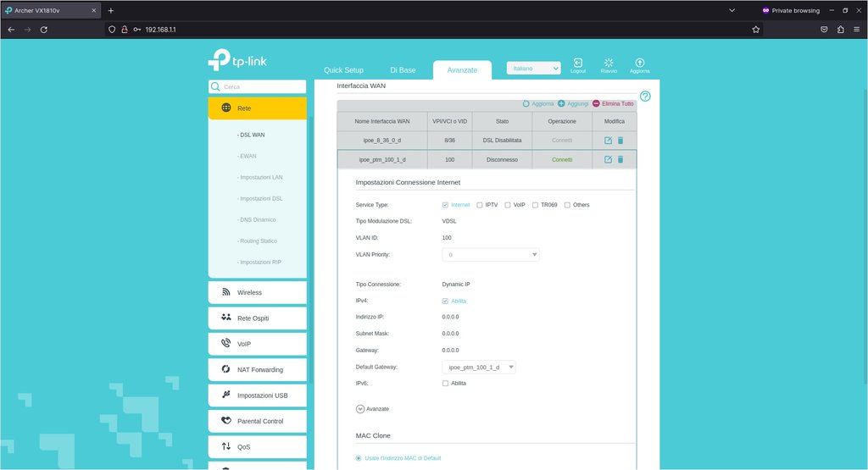Open the Impostazioni DSL submenu item

[x=259, y=198]
